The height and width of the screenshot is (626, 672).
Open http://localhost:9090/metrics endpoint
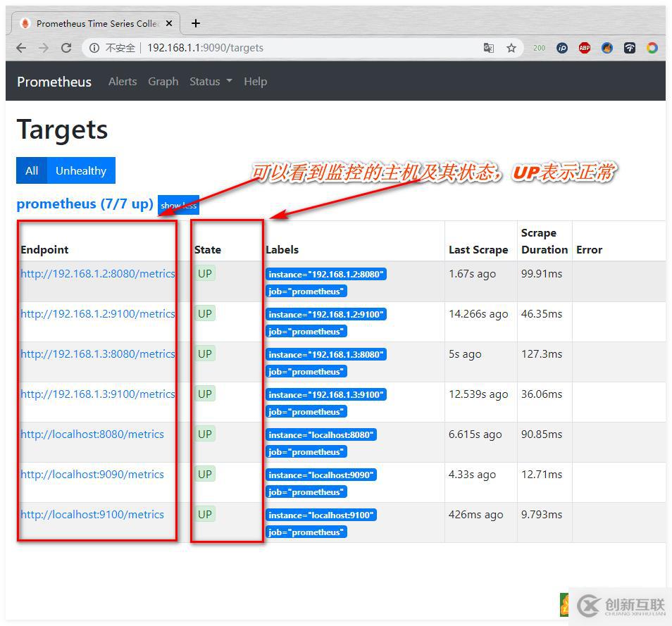coord(92,475)
